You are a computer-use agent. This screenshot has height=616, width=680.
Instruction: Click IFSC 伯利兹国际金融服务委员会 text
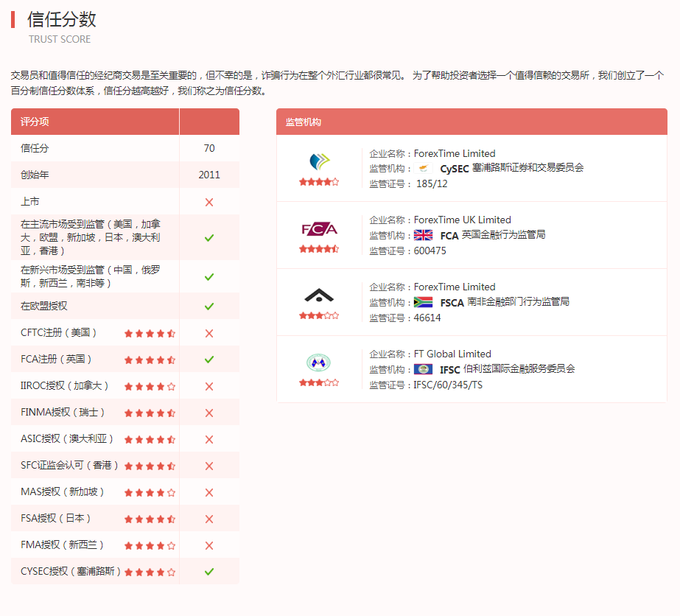508,369
